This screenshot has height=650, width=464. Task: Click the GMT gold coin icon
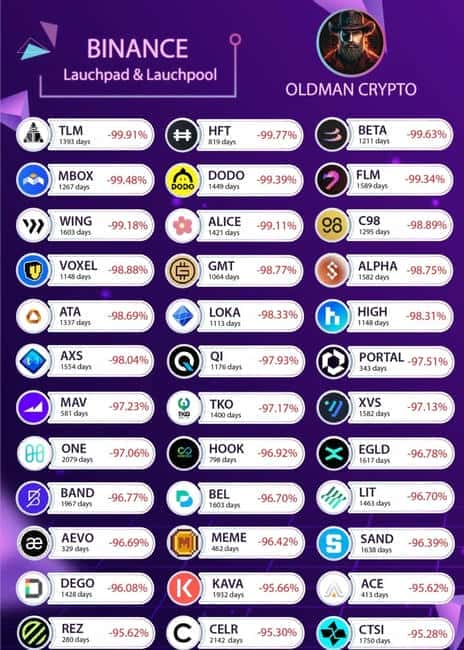182,271
